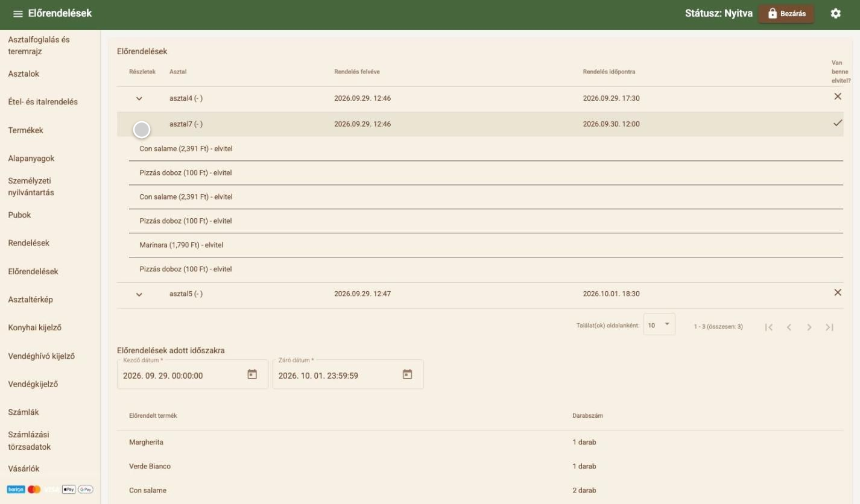The height and width of the screenshot is (504, 860).
Task: Open the results-per-page dropdown
Action: click(x=659, y=324)
